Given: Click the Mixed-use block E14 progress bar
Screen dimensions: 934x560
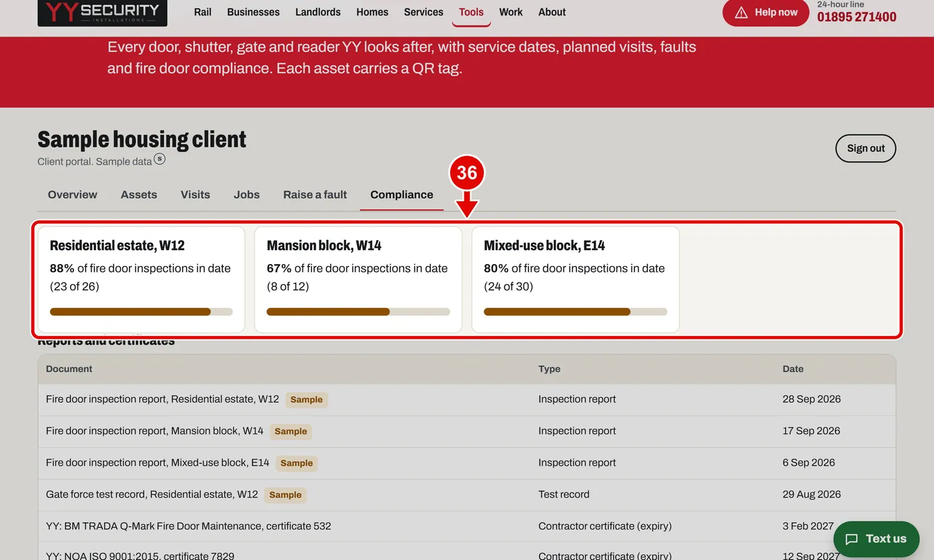Looking at the screenshot, I should point(575,312).
